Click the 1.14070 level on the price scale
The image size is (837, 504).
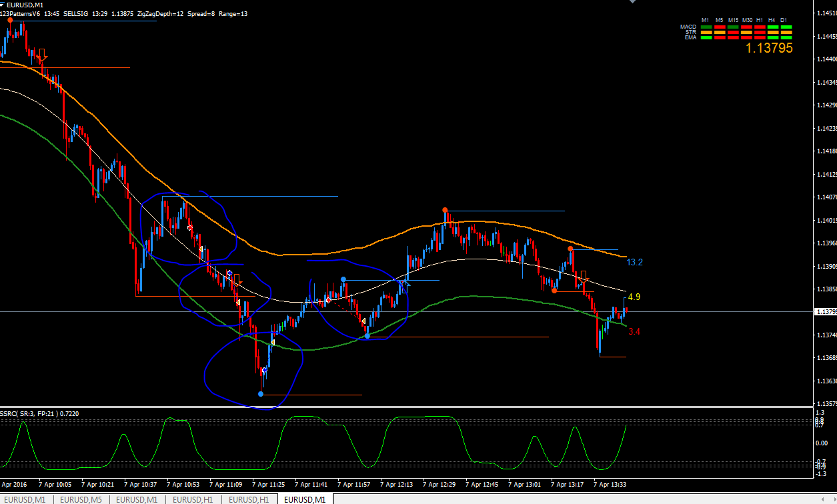827,197
